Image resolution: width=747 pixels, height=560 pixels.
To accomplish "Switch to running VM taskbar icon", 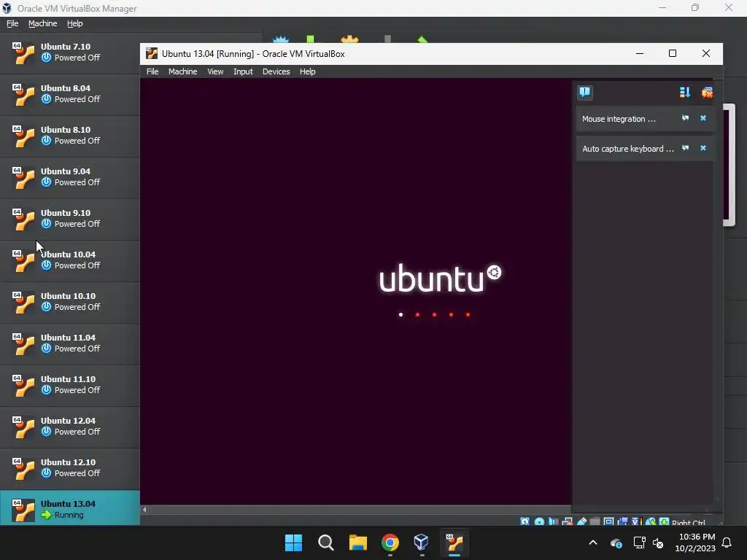I will coord(454,542).
